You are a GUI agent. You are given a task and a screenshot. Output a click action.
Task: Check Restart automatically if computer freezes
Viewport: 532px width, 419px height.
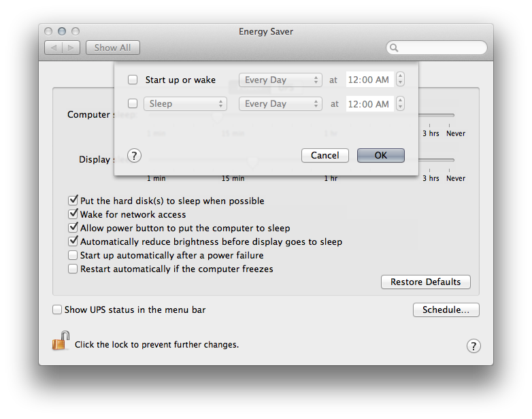tap(73, 269)
